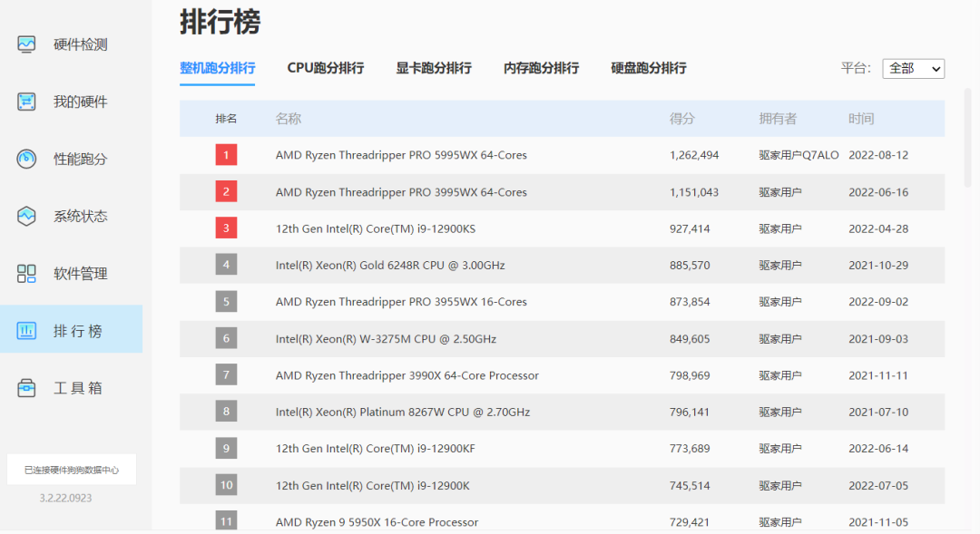
Task: Select the Intel Xeon Gold 6248R entry
Action: point(390,265)
